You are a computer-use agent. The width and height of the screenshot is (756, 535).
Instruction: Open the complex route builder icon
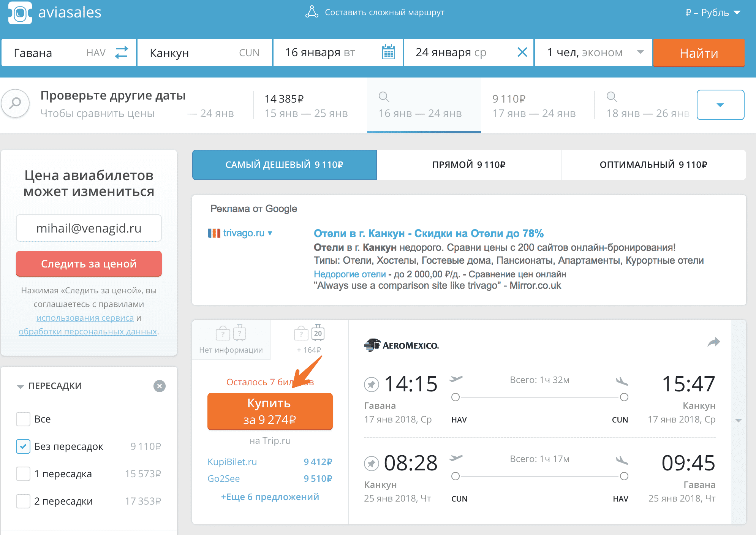312,12
